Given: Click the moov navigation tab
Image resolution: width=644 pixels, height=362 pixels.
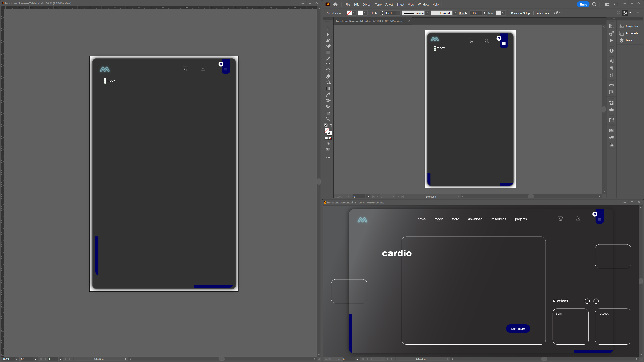Looking at the screenshot, I should pos(438,219).
